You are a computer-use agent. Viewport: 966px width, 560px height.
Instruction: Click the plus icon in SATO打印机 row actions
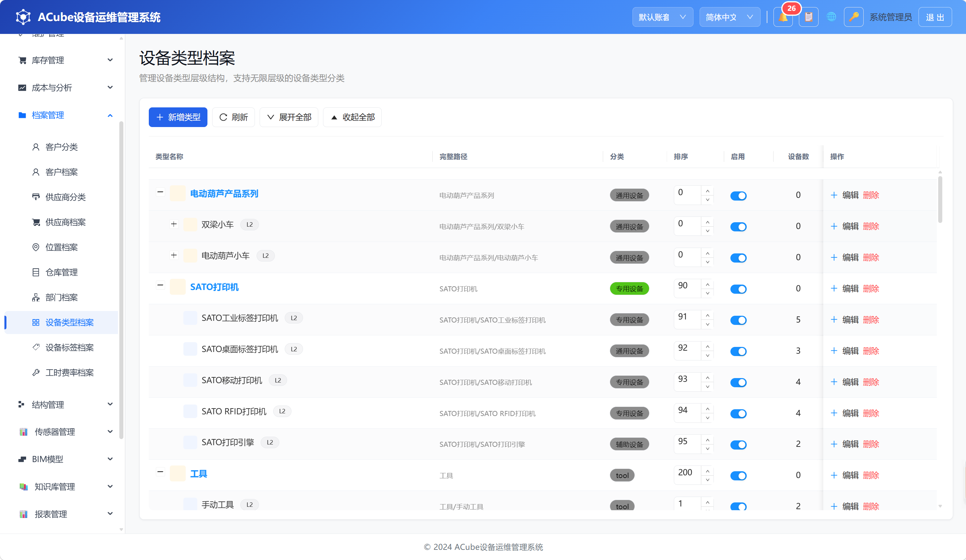[x=834, y=289]
